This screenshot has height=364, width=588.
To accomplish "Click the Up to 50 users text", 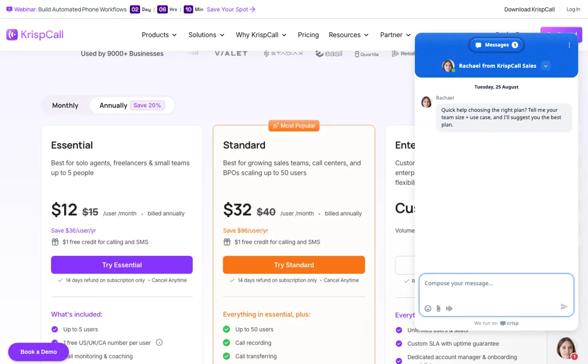I will coord(254,329).
